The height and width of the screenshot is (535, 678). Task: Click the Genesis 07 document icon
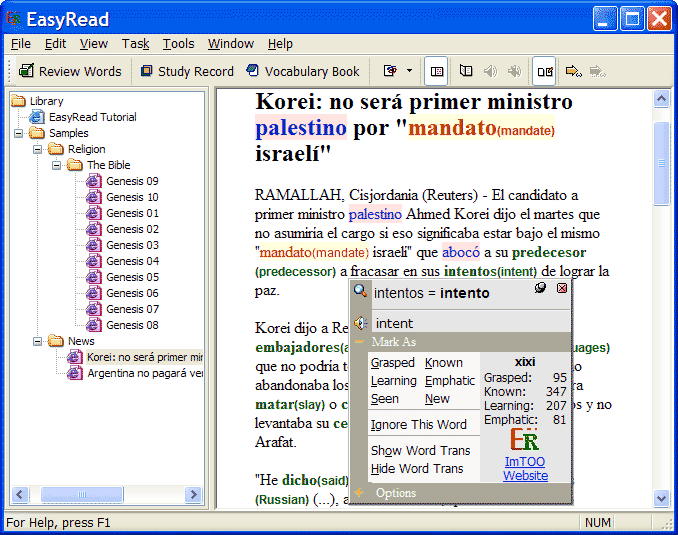point(93,309)
